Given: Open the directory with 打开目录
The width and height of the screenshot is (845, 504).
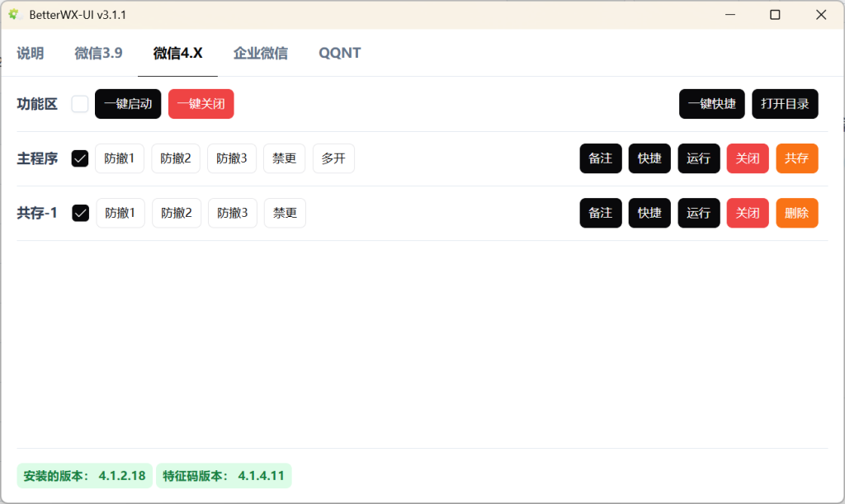Looking at the screenshot, I should (x=785, y=103).
